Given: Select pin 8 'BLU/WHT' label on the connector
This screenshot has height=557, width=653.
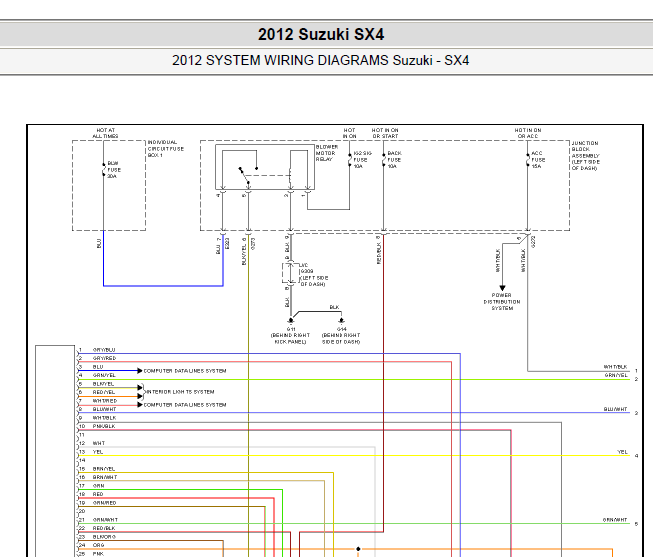Looking at the screenshot, I should tap(105, 410).
